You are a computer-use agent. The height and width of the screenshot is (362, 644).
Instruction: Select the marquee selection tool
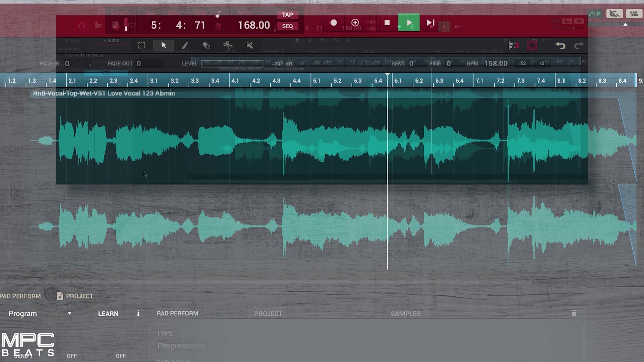click(x=141, y=45)
